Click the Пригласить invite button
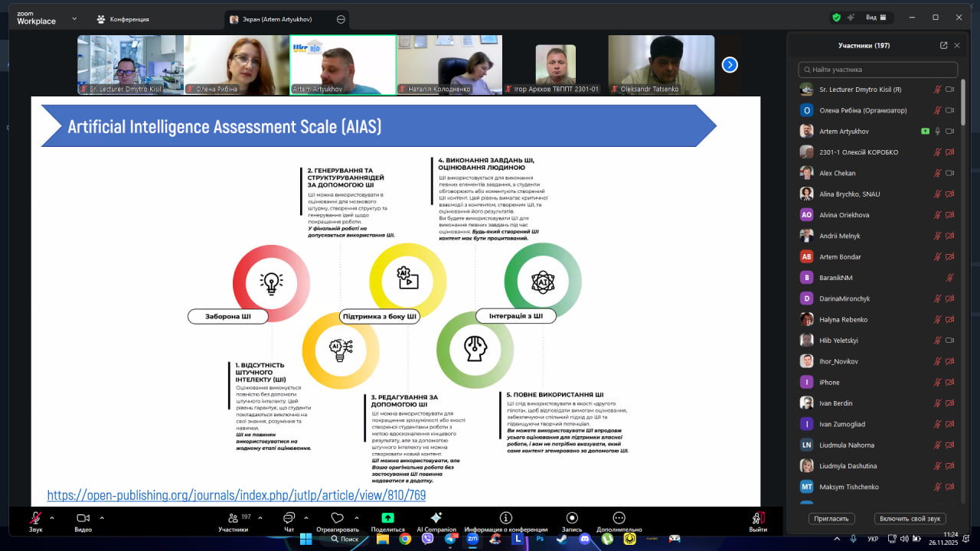The height and width of the screenshot is (551, 980). pyautogui.click(x=831, y=518)
